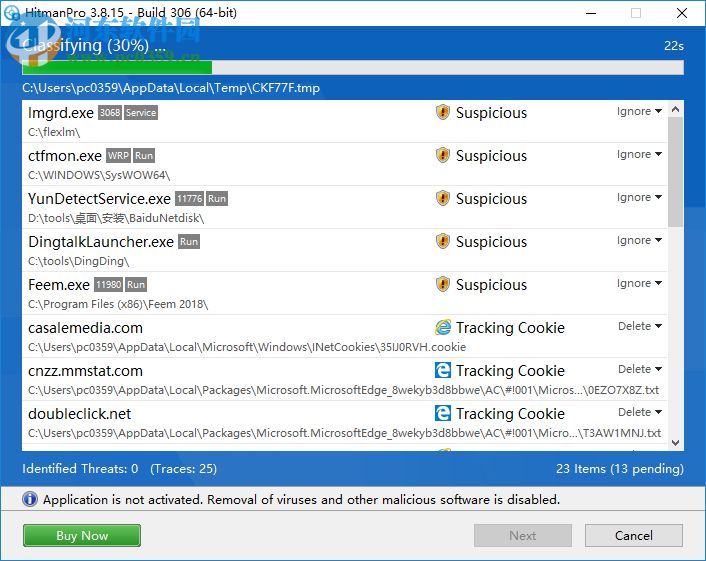This screenshot has height=561, width=706.
Task: Click the scrollbar up arrow in results list
Action: point(675,109)
